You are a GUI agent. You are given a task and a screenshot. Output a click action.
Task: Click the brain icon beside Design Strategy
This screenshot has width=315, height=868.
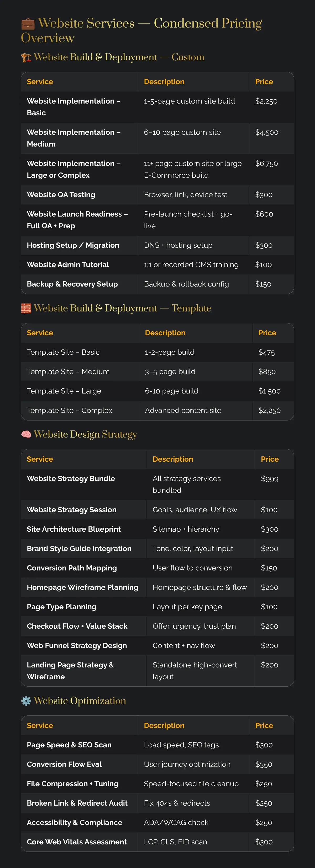click(x=26, y=434)
